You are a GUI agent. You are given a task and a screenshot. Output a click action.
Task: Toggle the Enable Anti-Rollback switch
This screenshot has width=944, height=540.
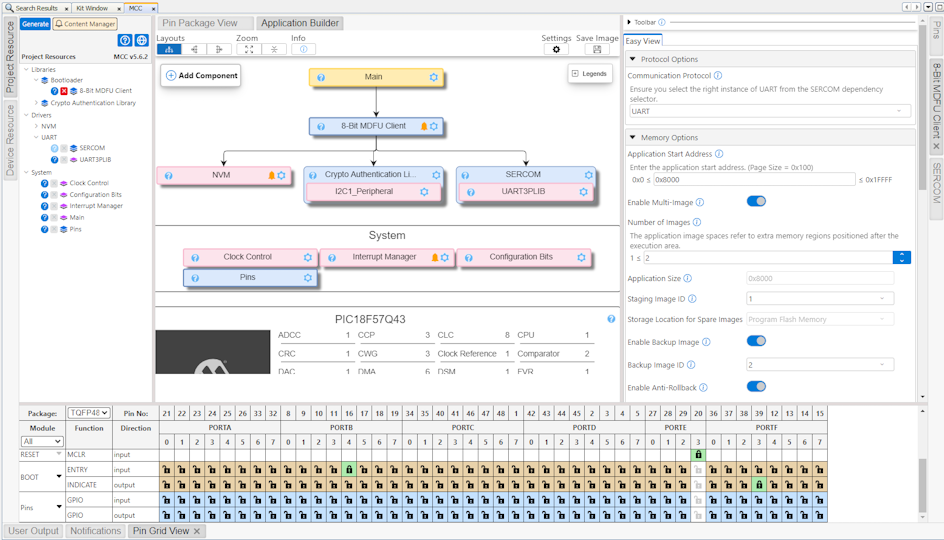(756, 387)
